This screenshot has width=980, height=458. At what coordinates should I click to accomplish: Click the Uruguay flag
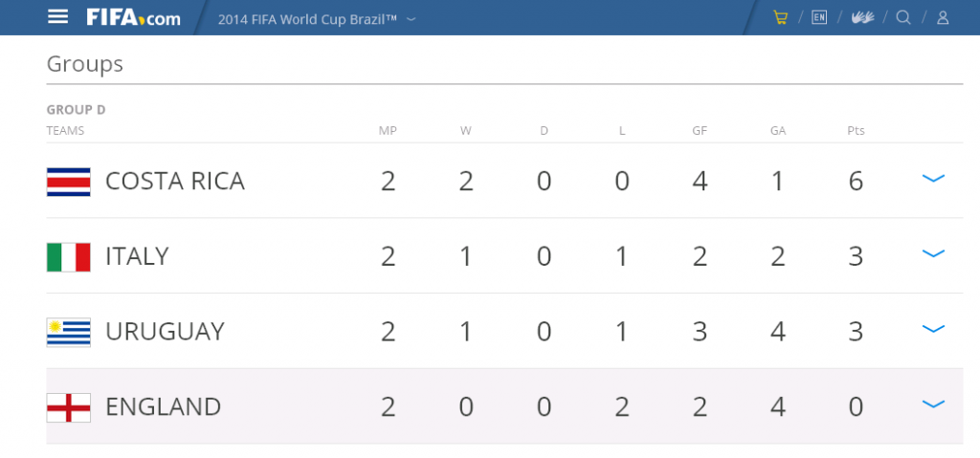coord(69,332)
